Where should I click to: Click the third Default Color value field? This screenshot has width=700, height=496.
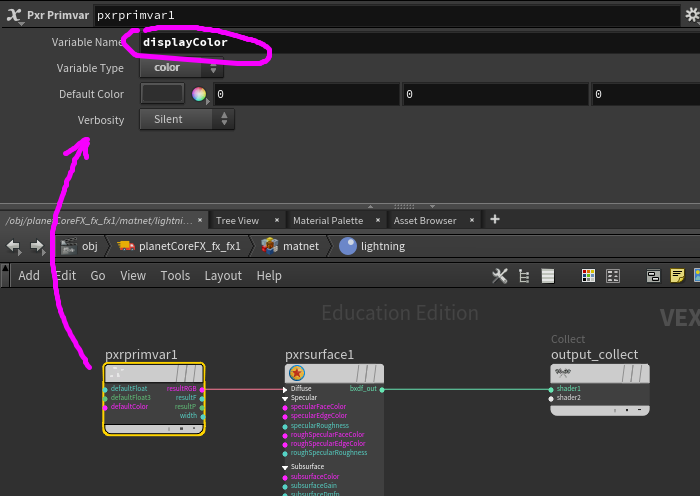(646, 94)
